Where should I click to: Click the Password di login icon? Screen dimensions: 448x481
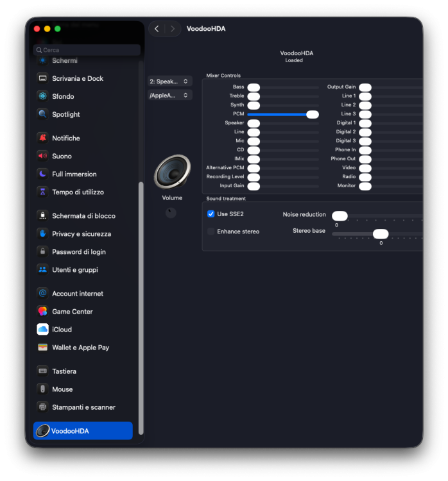point(42,251)
